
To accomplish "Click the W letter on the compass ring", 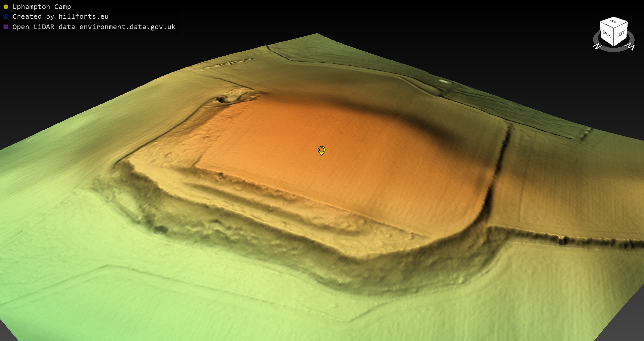I will [630, 47].
